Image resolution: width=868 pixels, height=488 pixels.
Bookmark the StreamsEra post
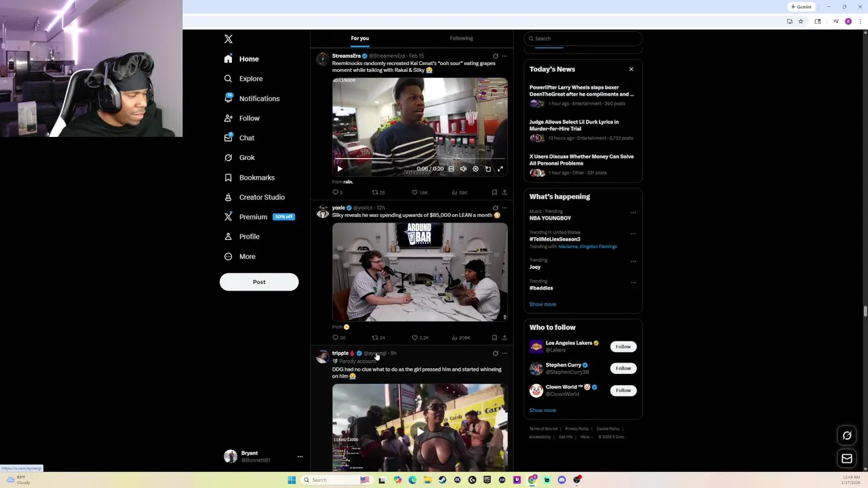(x=494, y=192)
